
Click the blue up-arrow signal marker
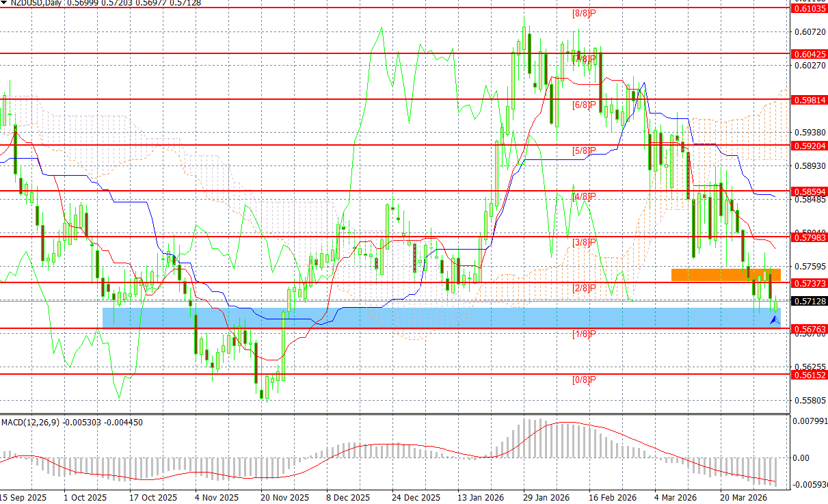click(x=775, y=319)
